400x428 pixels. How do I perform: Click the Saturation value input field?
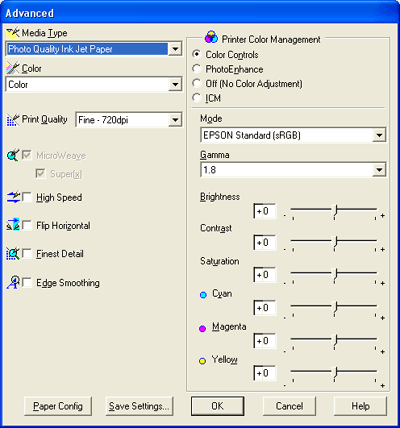265,275
